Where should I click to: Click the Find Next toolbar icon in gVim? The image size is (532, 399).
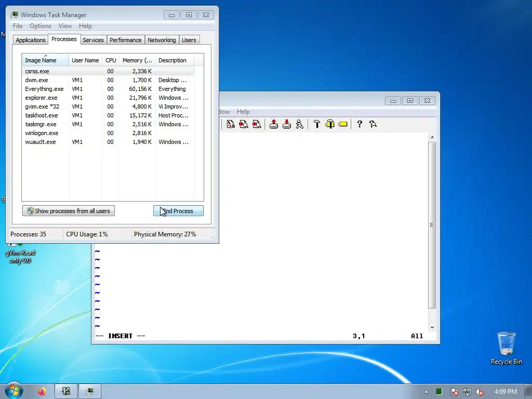coord(244,124)
